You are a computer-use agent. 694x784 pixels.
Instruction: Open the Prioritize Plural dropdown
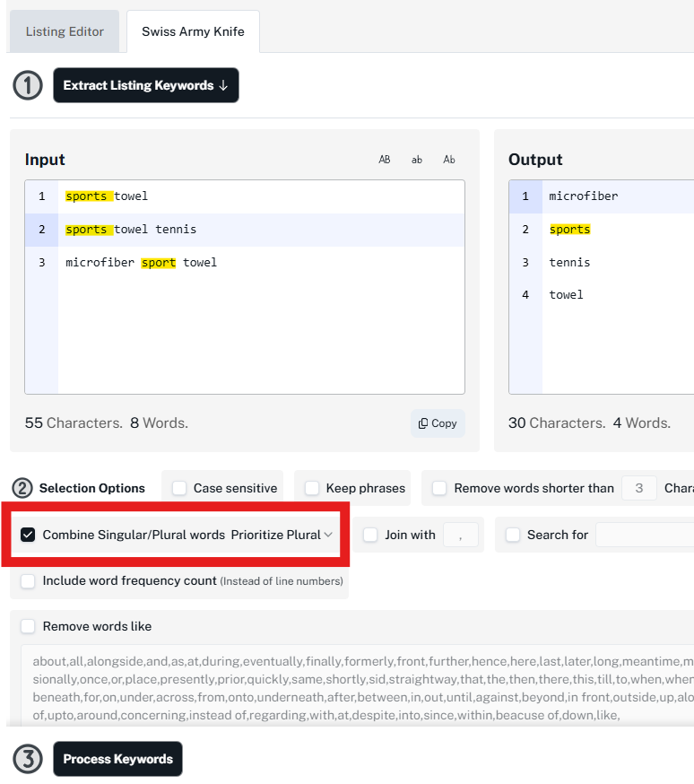pyautogui.click(x=282, y=535)
